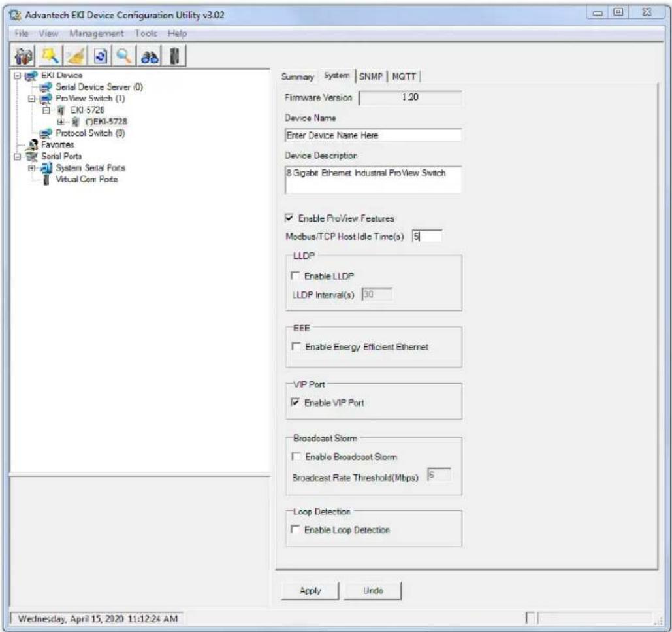The height and width of the screenshot is (632, 672).
Task: Click the Device Description text box
Action: 374,180
